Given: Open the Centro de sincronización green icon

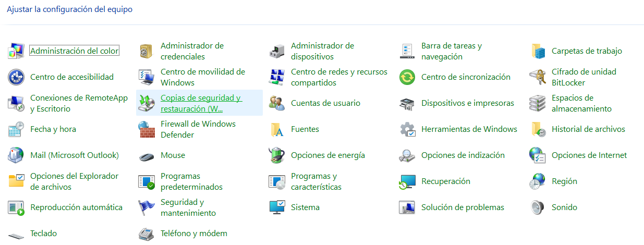Looking at the screenshot, I should [407, 77].
